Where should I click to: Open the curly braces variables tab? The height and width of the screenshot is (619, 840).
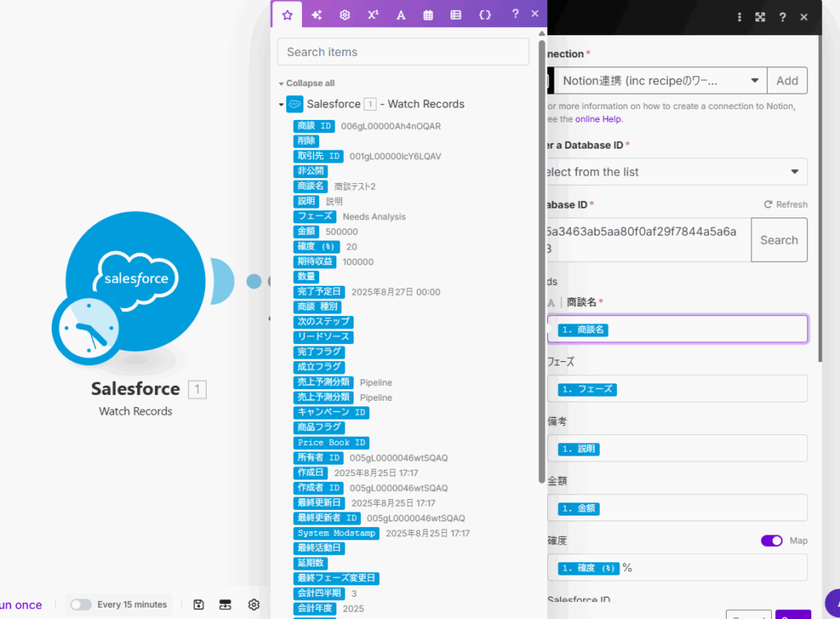[x=485, y=15]
